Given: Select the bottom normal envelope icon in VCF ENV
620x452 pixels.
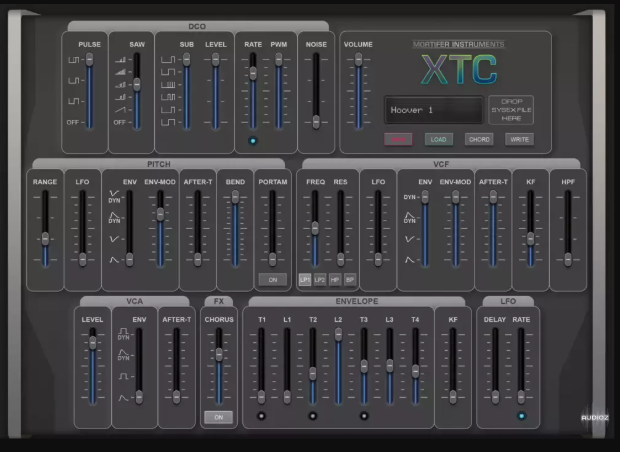Looking at the screenshot, I should click(x=409, y=260).
